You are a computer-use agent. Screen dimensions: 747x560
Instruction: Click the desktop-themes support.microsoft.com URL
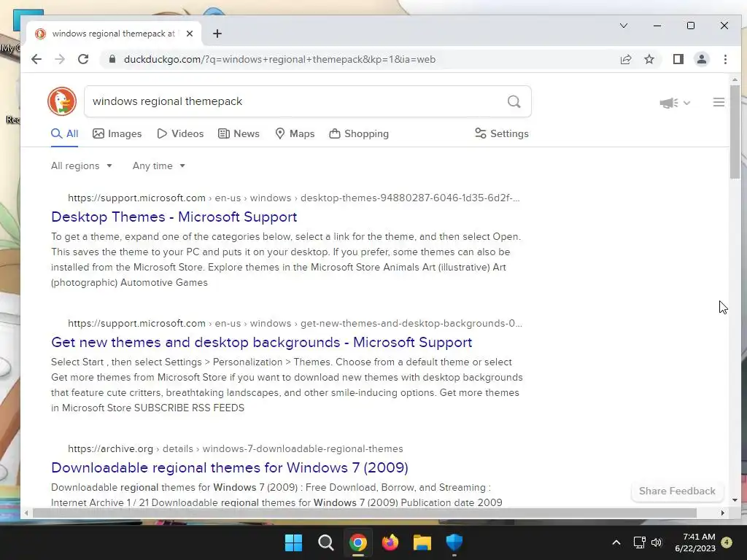click(x=294, y=198)
